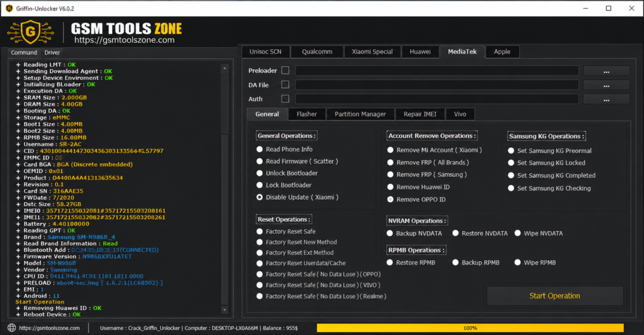Open the Huawei tab
This screenshot has height=335, width=644.
pos(420,52)
